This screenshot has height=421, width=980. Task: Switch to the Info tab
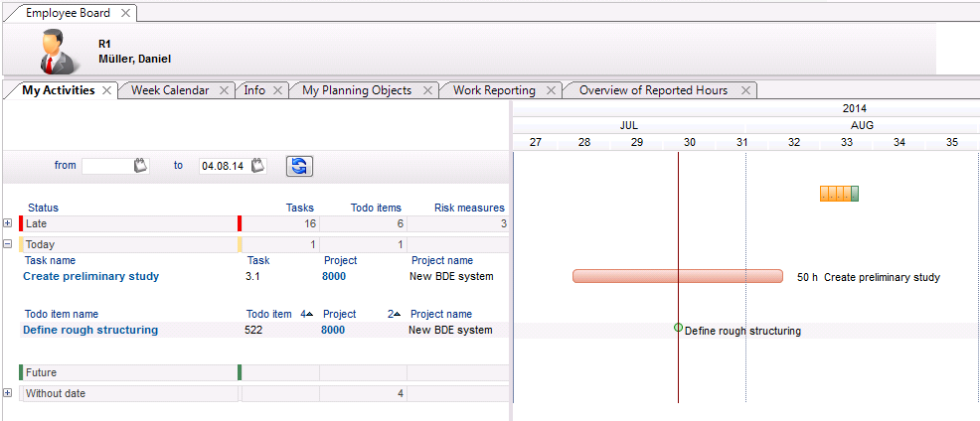(x=254, y=90)
